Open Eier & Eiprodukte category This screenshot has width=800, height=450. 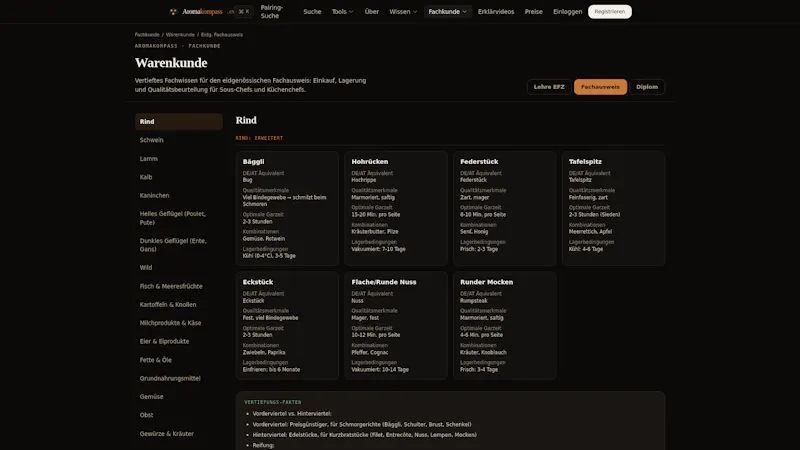(179, 341)
